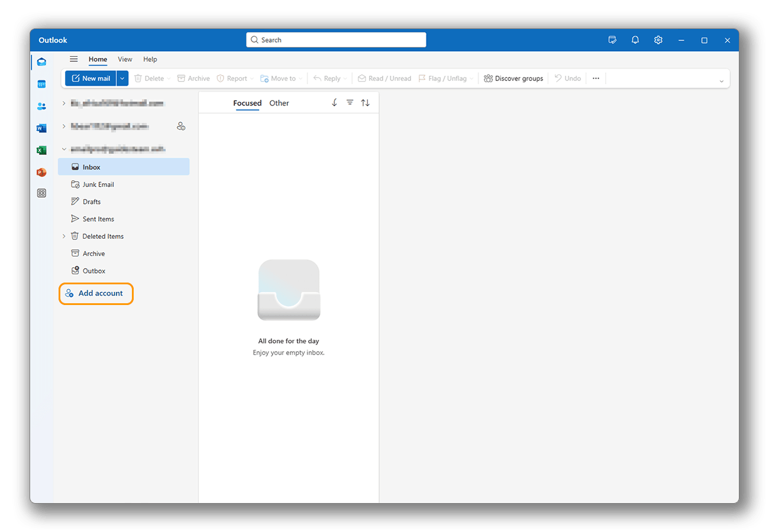Click the sort arrow in the message list header
The height and width of the screenshot is (532, 769).
pyautogui.click(x=334, y=103)
